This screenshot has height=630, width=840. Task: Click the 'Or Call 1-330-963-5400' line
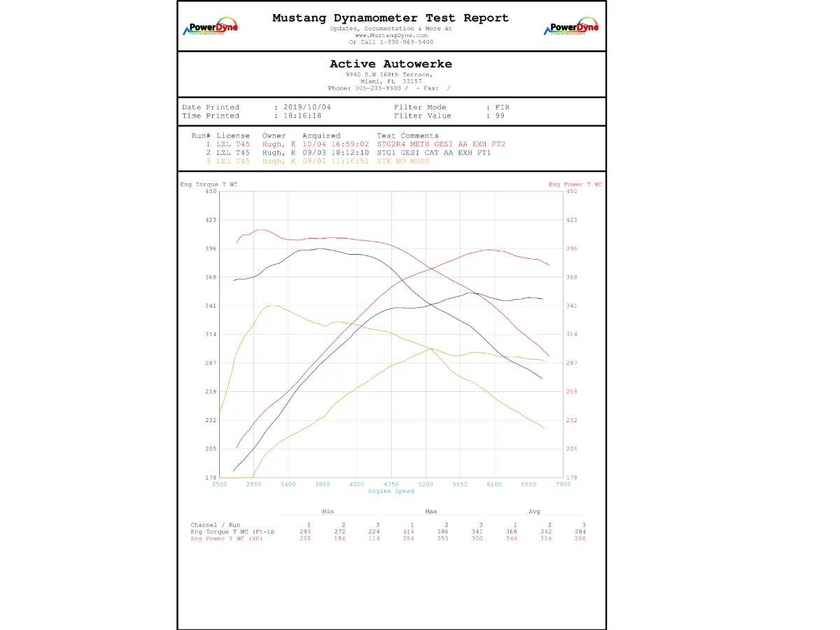click(391, 42)
